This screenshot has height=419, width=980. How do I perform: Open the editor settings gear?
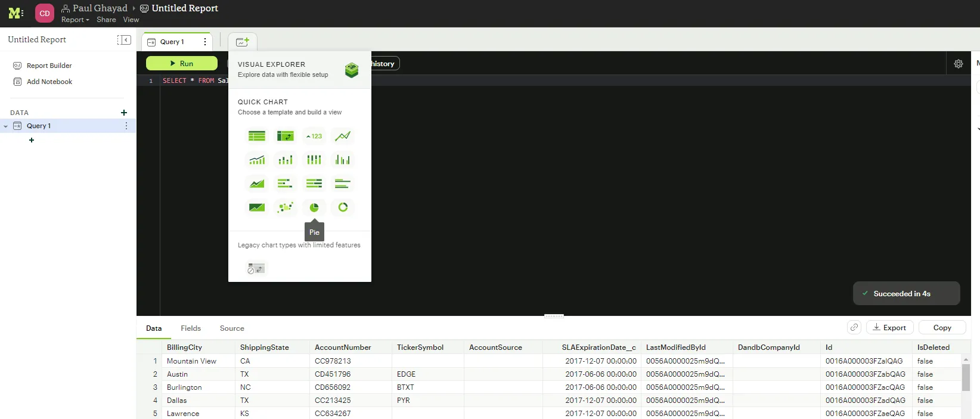click(958, 64)
